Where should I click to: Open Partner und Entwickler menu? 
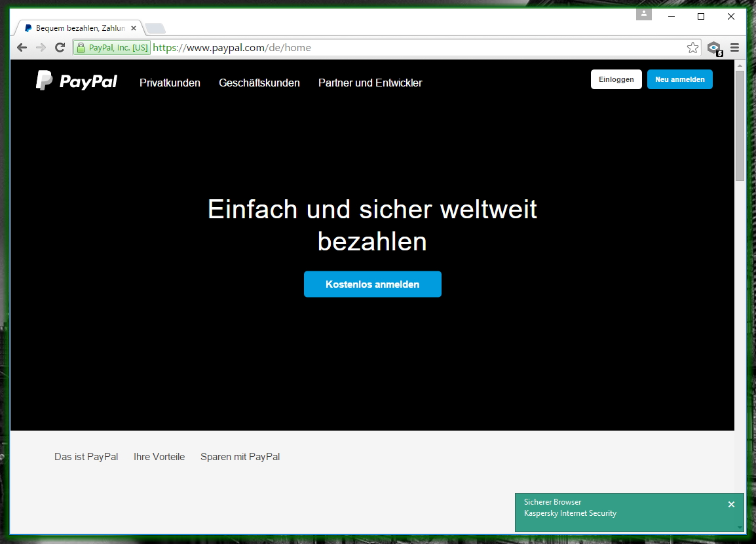tap(370, 83)
